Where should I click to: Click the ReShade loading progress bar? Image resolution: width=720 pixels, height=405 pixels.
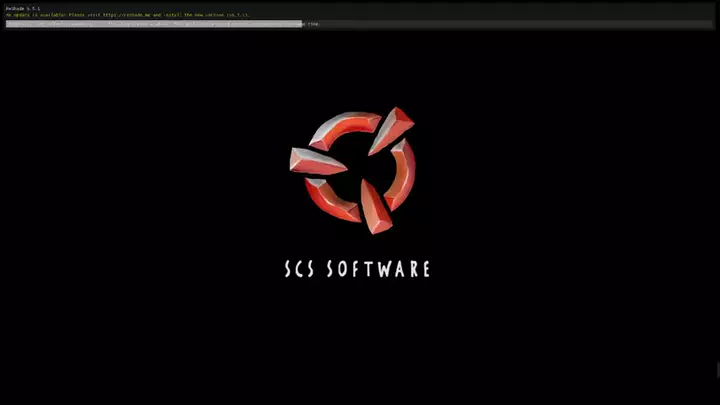click(359, 24)
